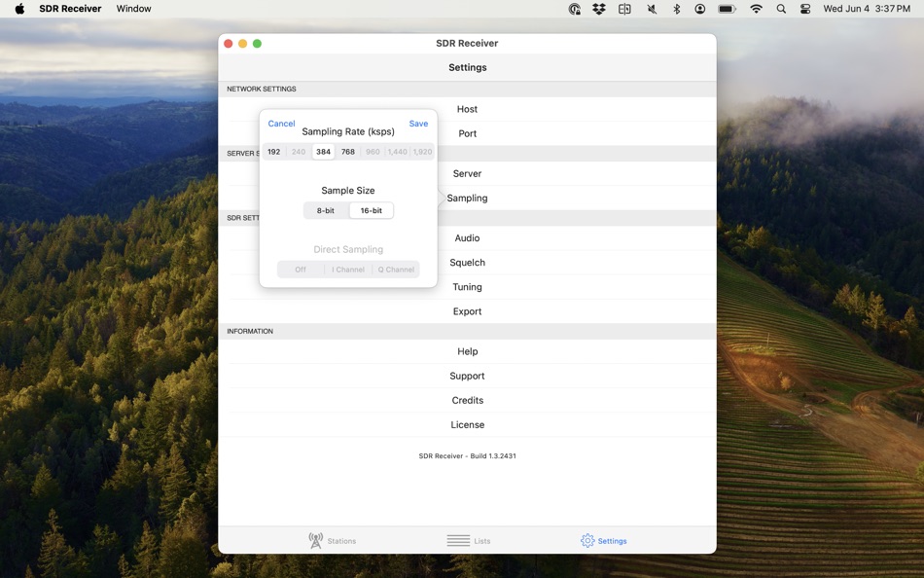
Task: Open the Sampling setting row
Action: (467, 199)
